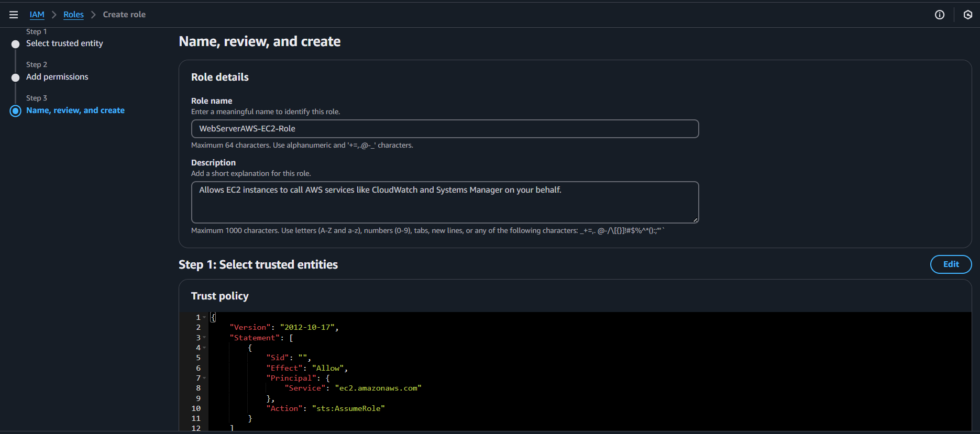980x434 pixels.
Task: Click the "Sid" key in policy
Action: click(x=278, y=358)
